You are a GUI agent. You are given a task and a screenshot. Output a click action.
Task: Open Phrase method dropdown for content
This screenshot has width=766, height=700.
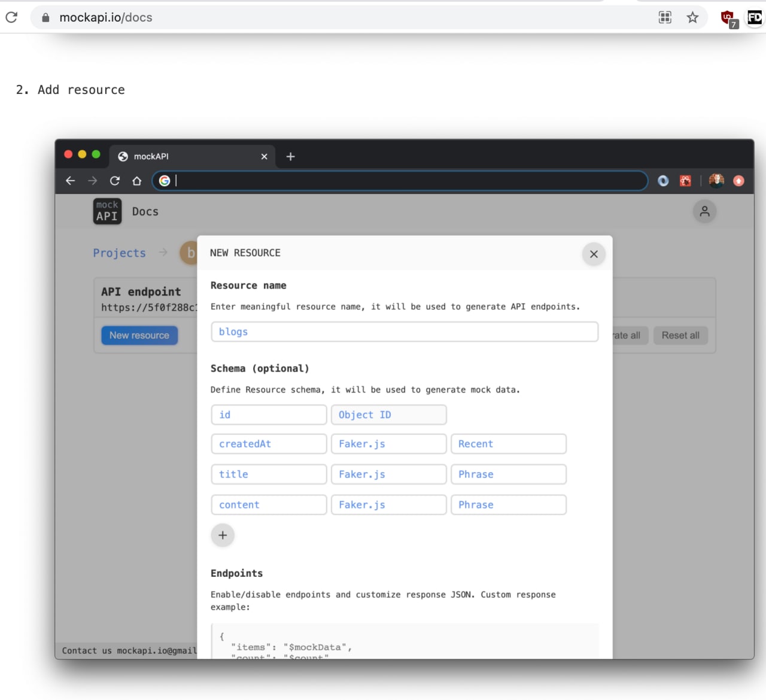[509, 505]
